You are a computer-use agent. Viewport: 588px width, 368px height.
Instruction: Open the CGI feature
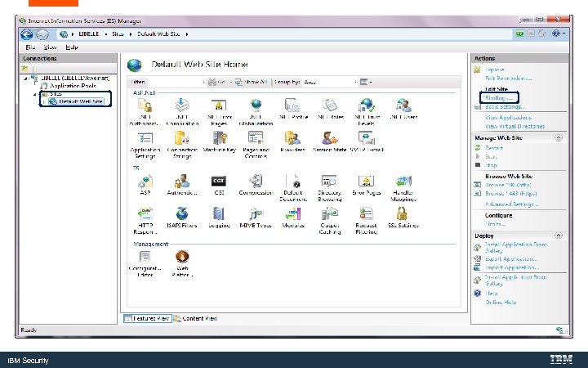coord(219,185)
